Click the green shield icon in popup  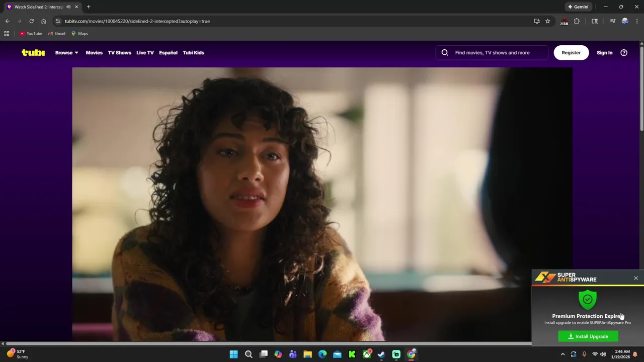click(588, 299)
